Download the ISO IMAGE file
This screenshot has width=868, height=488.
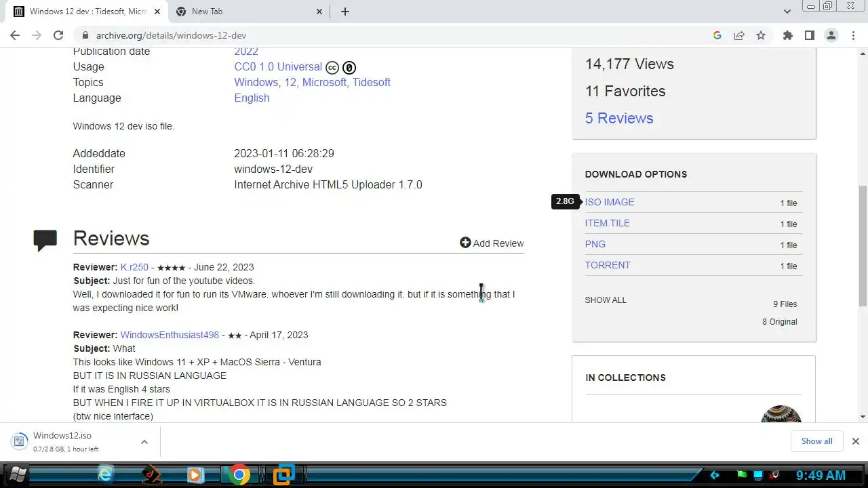(610, 202)
